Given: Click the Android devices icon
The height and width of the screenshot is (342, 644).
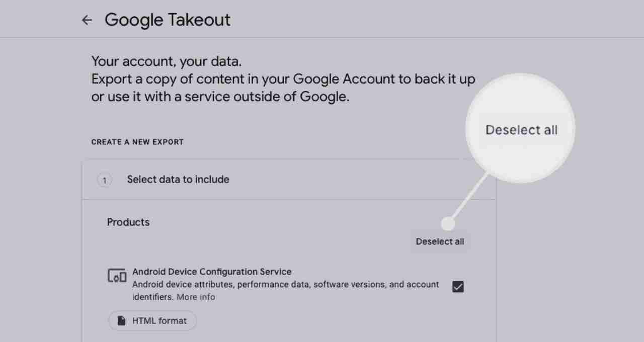Looking at the screenshot, I should click(117, 276).
